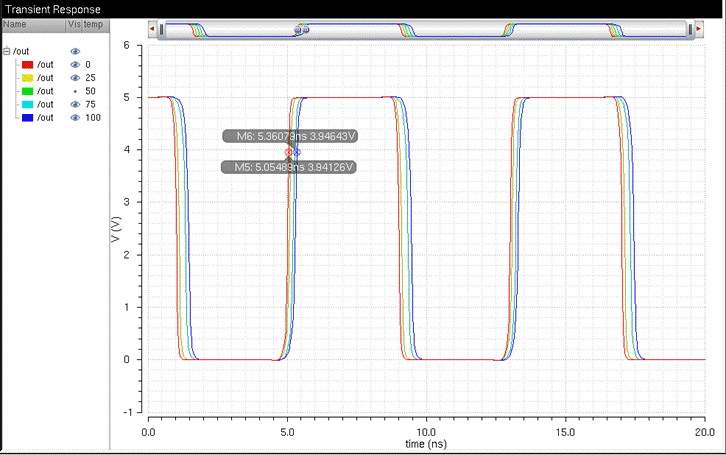The height and width of the screenshot is (455, 726).
Task: Click the Transient Response title
Action: tap(52, 9)
